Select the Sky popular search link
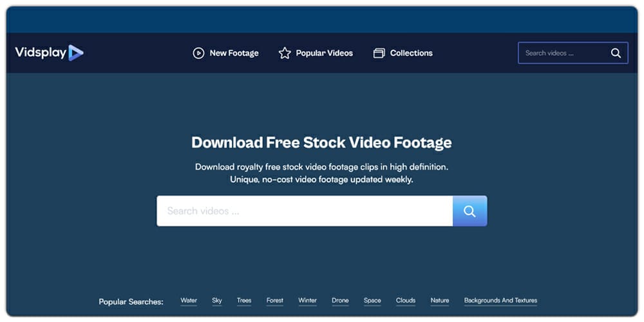This screenshot has height=322, width=644. point(217,300)
